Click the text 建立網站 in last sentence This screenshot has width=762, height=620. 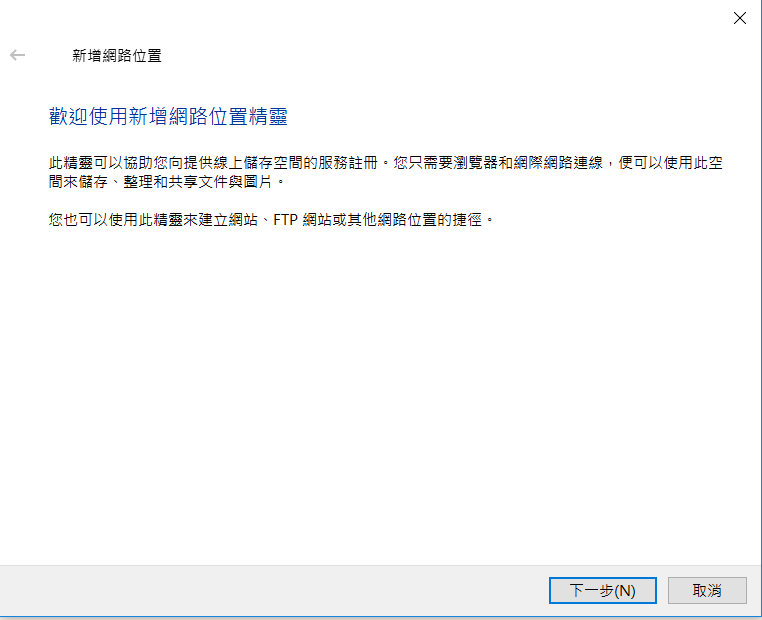228,220
